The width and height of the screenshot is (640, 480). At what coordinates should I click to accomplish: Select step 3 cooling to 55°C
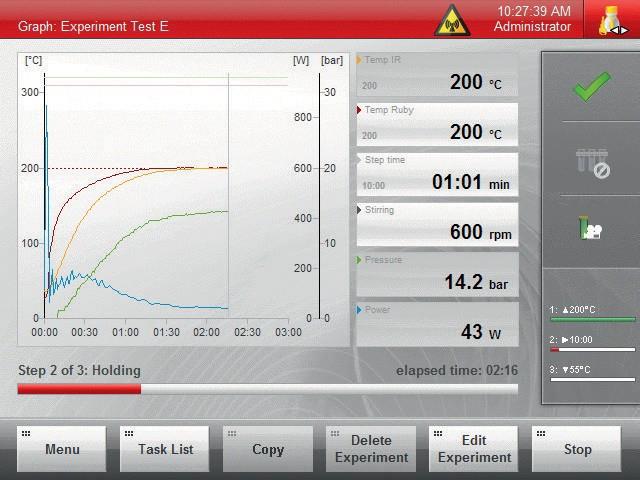pos(592,374)
